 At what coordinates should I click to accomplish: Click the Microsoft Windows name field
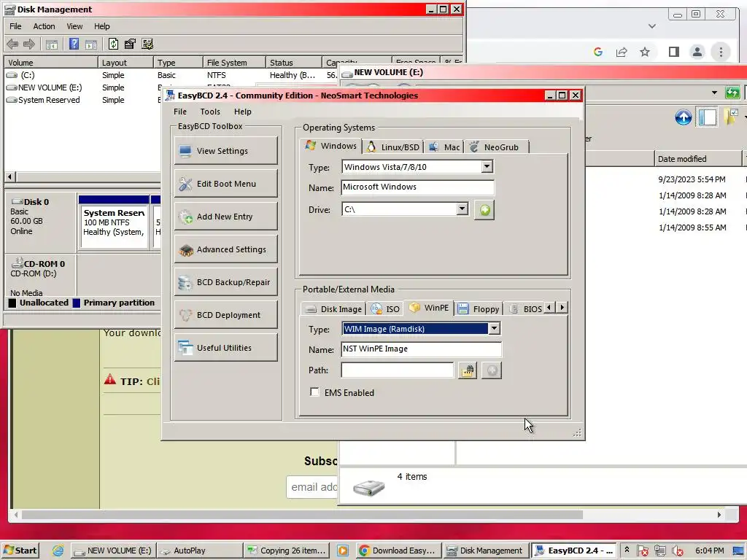click(x=417, y=187)
